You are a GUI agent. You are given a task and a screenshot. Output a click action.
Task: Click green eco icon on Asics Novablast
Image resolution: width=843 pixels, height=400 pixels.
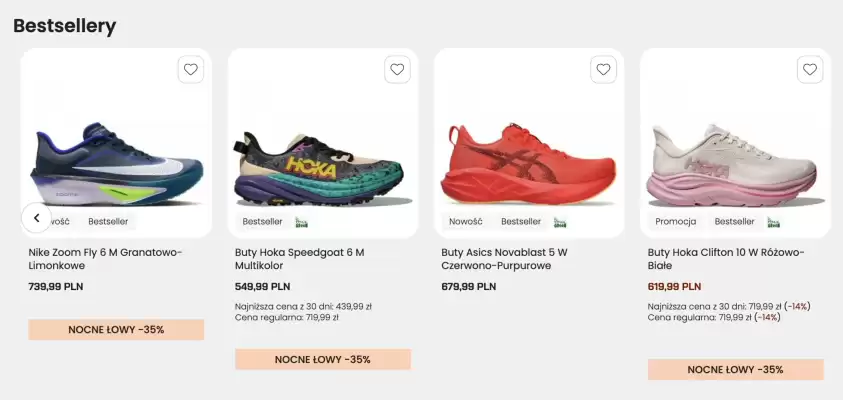561,222
